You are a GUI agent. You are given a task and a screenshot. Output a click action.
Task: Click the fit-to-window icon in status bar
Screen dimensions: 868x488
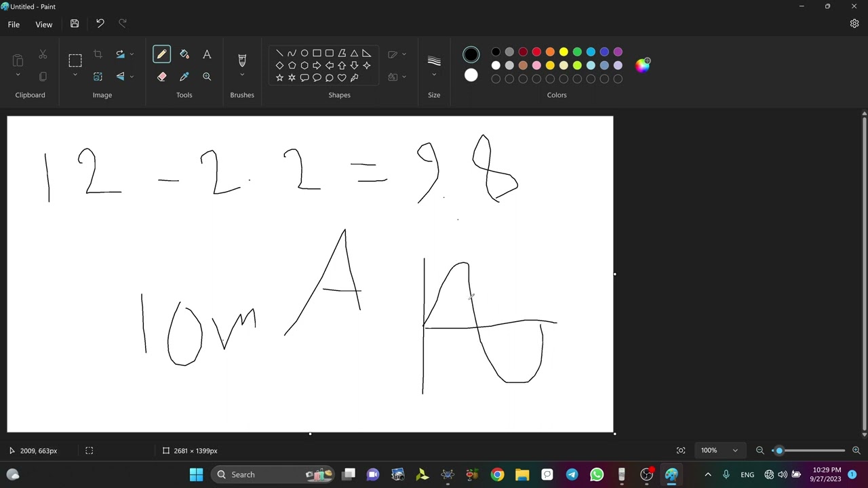pyautogui.click(x=681, y=451)
